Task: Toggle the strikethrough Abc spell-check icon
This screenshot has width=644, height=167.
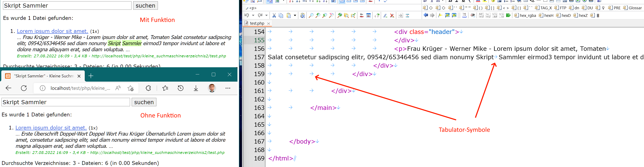Action: click(x=362, y=15)
